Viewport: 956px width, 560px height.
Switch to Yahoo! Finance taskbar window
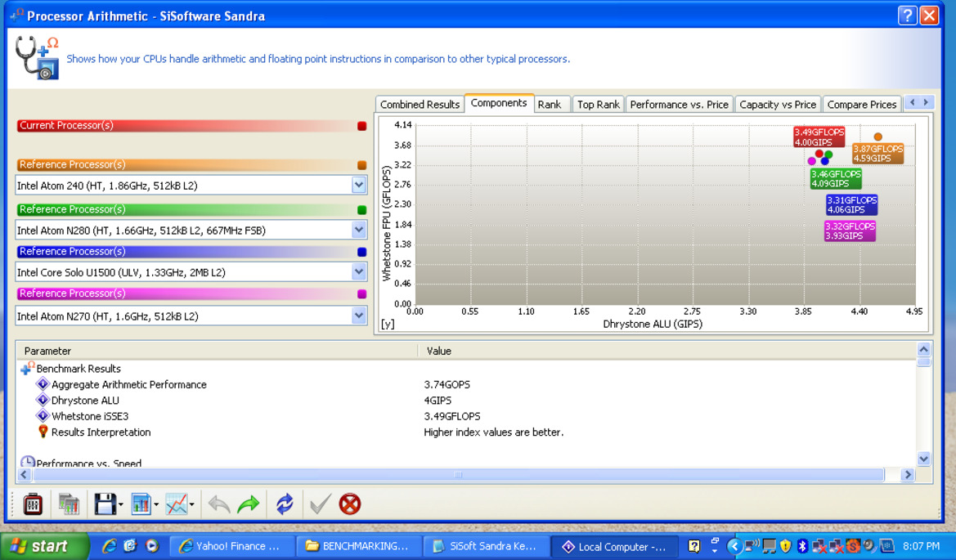pyautogui.click(x=231, y=546)
